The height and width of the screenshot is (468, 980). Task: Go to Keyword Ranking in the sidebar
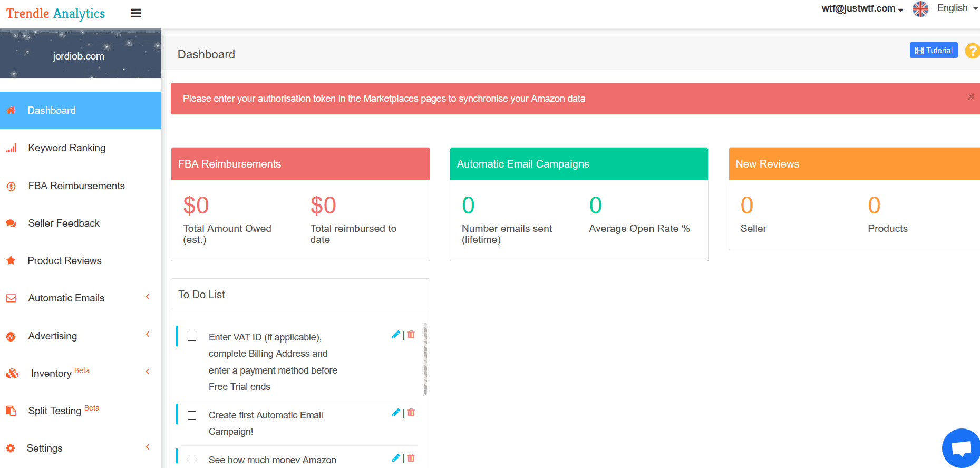point(67,148)
